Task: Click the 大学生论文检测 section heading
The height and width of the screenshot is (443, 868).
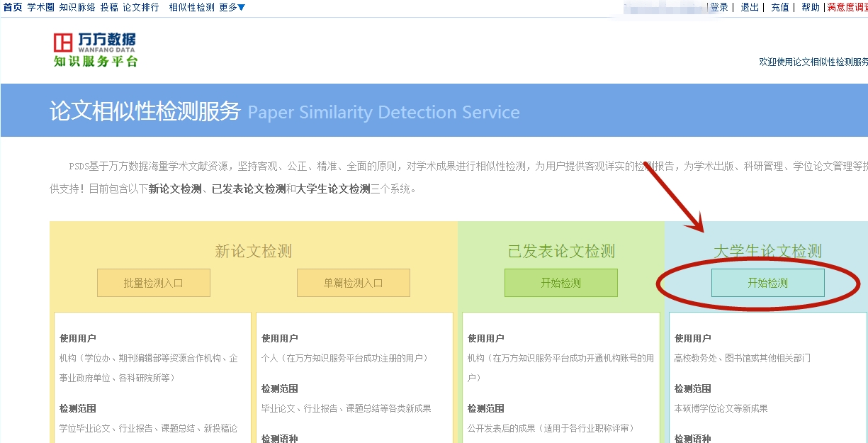Action: [768, 252]
